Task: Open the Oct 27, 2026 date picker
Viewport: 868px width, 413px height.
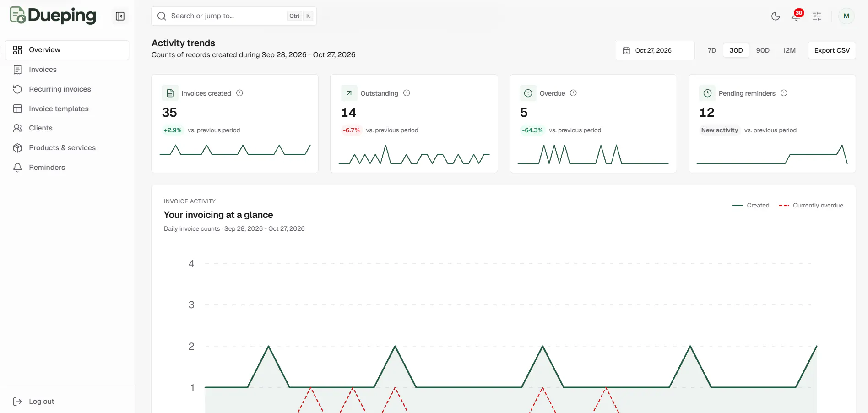Action: click(655, 50)
